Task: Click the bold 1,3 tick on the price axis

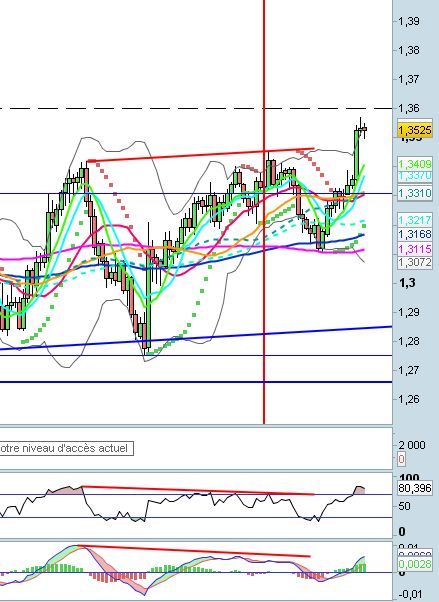Action: 407,283
